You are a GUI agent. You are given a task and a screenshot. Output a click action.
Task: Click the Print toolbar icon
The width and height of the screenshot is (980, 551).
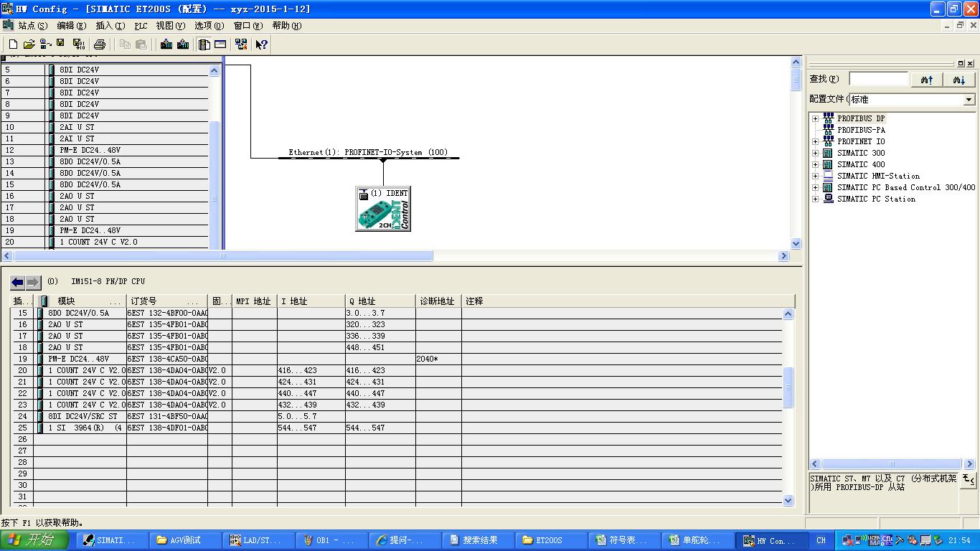100,44
